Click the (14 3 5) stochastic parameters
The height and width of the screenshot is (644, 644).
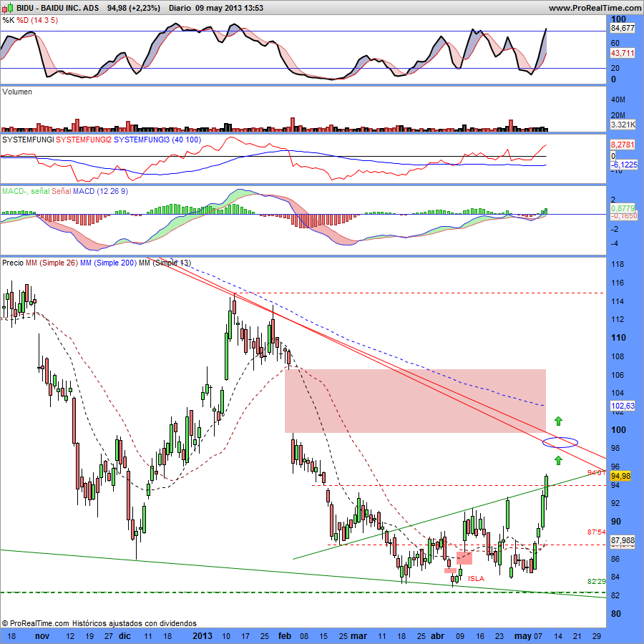tap(45, 20)
